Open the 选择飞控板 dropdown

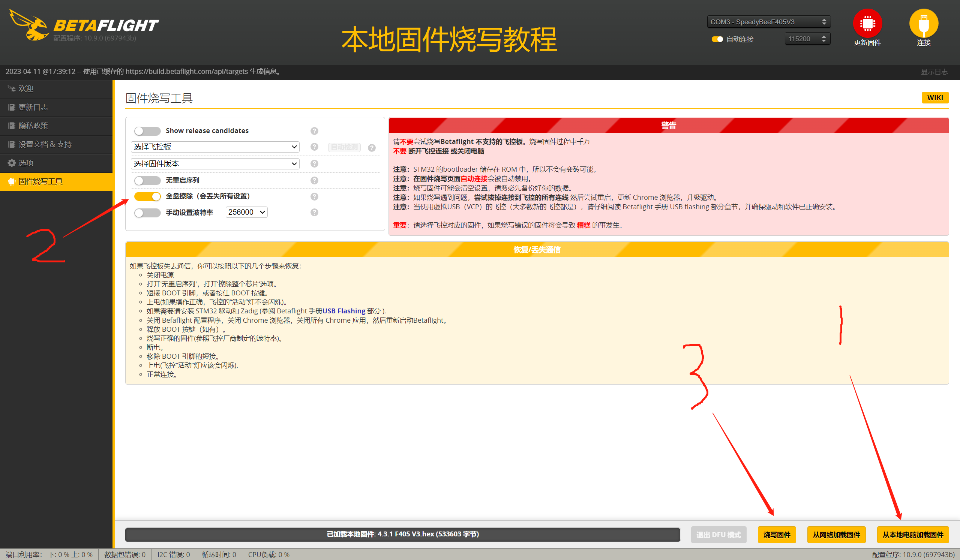(x=214, y=147)
